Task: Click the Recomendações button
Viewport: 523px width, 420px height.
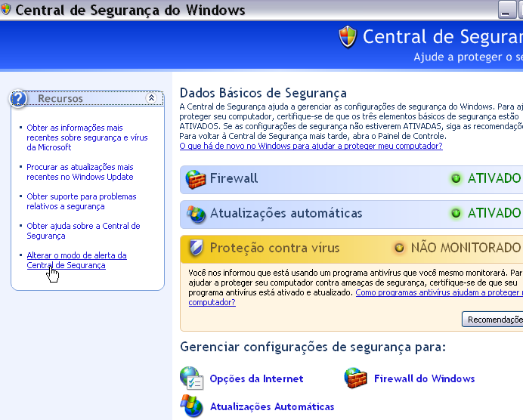Action: tap(492, 320)
